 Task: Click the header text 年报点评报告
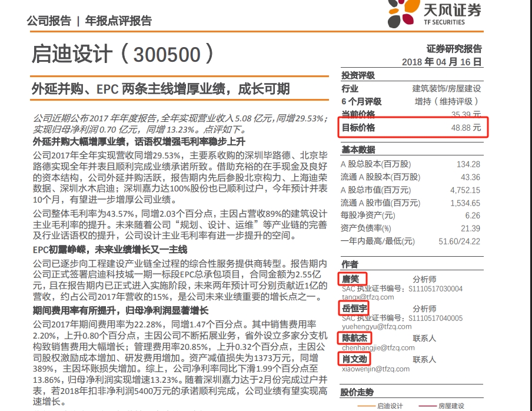118,21
